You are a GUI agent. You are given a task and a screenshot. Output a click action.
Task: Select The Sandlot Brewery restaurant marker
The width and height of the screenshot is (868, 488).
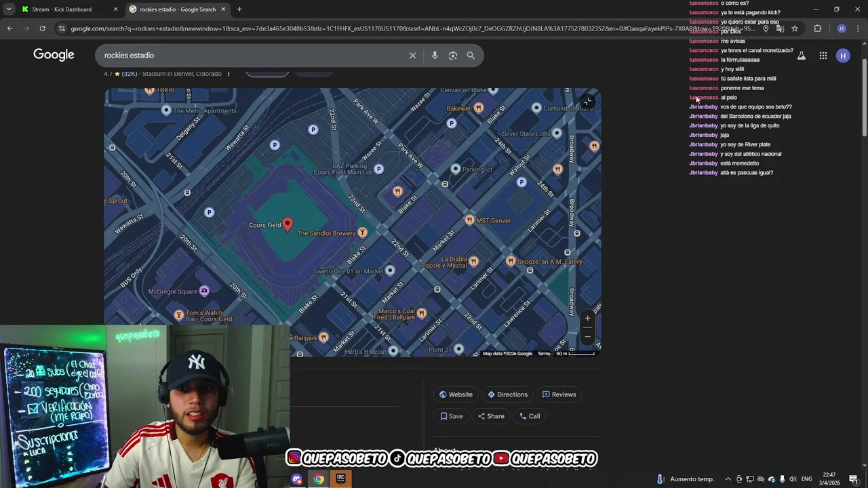[x=363, y=233]
